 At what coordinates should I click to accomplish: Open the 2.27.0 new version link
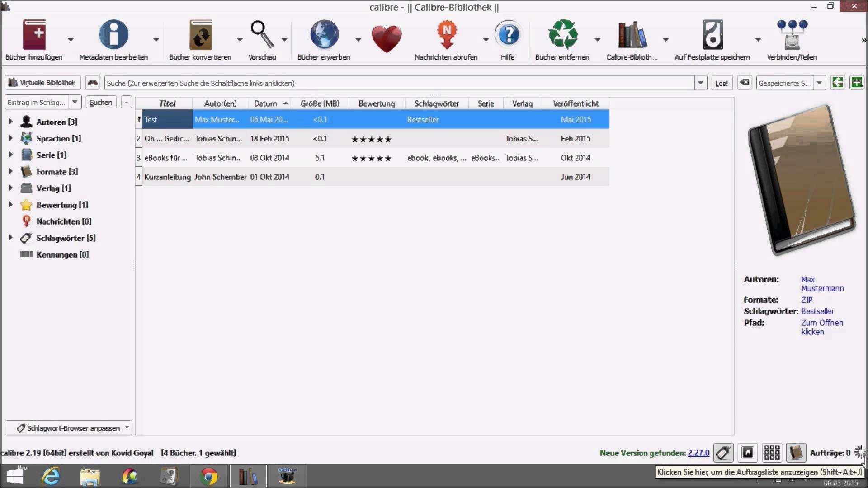[698, 453]
